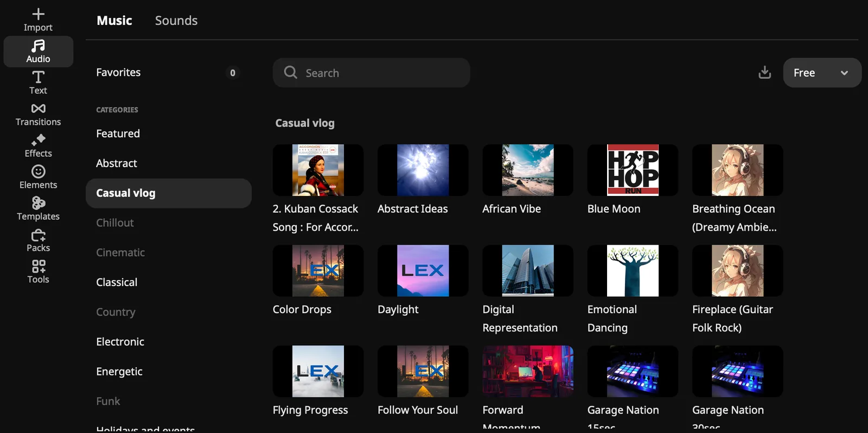Select the Classical category
This screenshot has width=868, height=433.
168,282
